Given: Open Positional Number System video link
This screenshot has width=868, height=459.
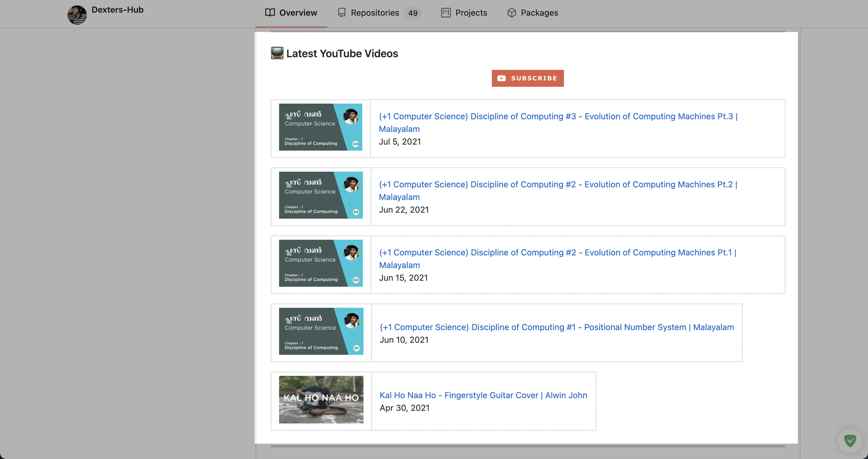Looking at the screenshot, I should 557,327.
